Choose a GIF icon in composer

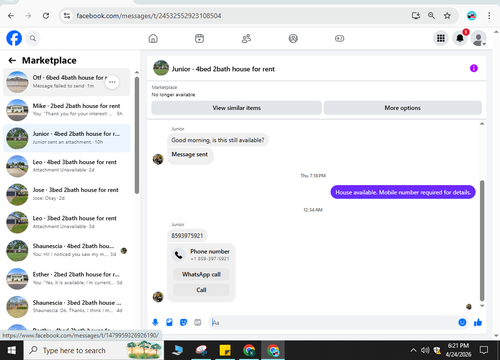pos(198,322)
